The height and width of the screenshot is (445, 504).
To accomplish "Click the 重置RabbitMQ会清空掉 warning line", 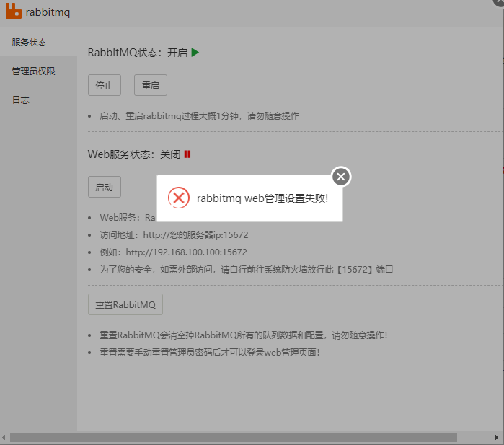I will (244, 335).
